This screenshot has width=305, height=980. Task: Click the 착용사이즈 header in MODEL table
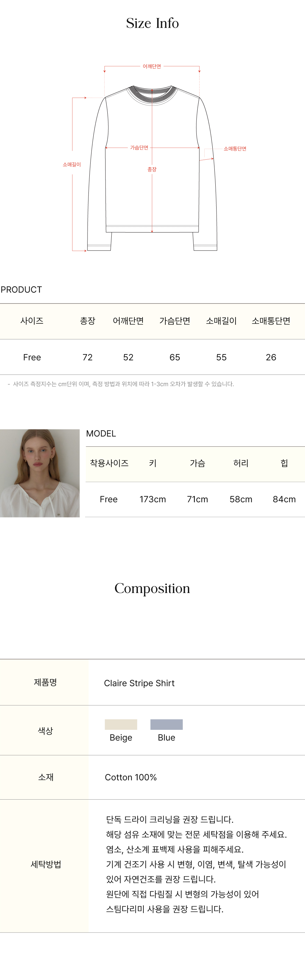point(109,463)
